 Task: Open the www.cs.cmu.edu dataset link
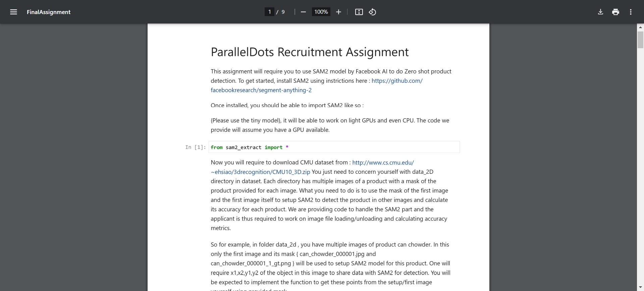point(383,162)
